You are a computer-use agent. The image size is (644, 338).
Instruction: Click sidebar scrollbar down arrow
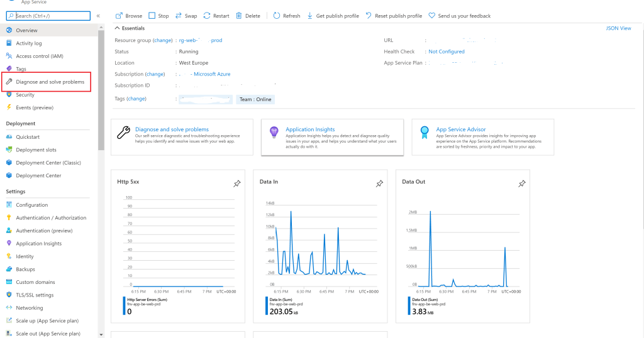tap(101, 335)
